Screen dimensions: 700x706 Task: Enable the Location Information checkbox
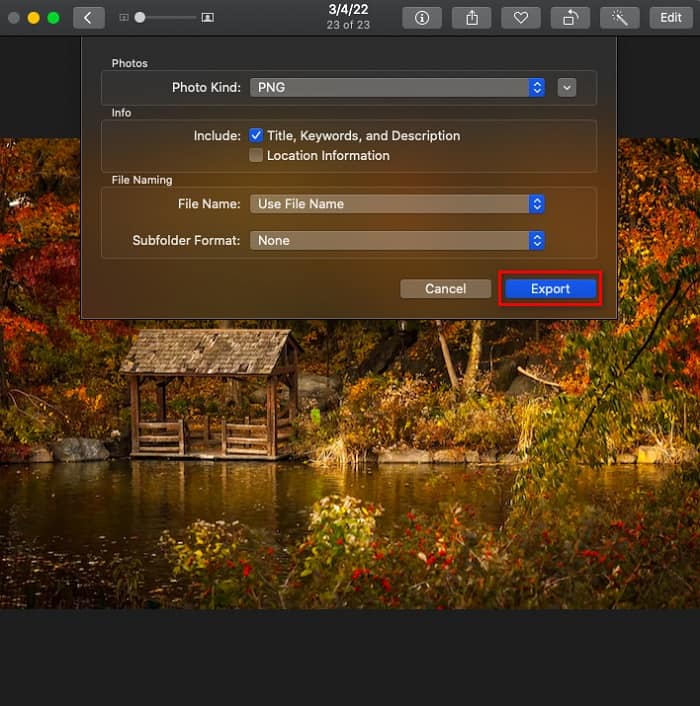257,156
